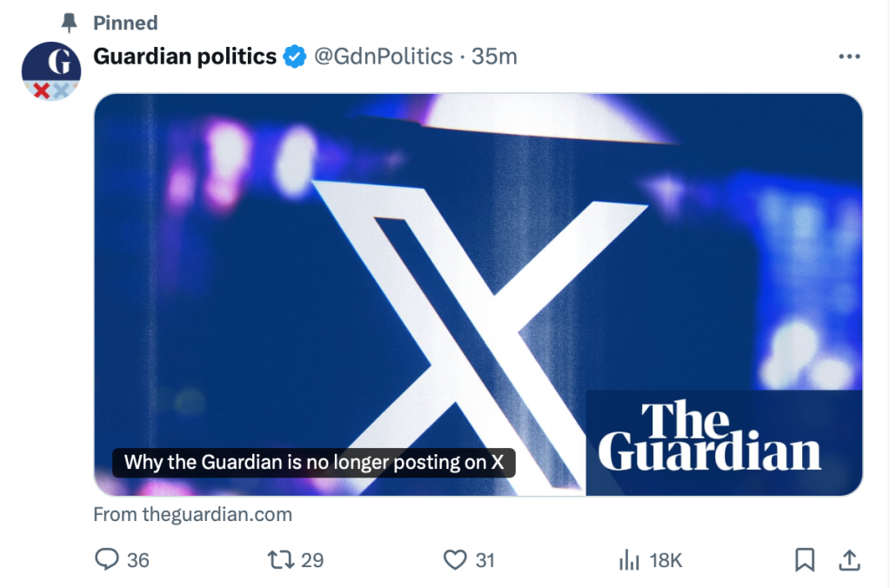Click the pin icon beside Pinned
This screenshot has width=890, height=588.
(x=70, y=22)
